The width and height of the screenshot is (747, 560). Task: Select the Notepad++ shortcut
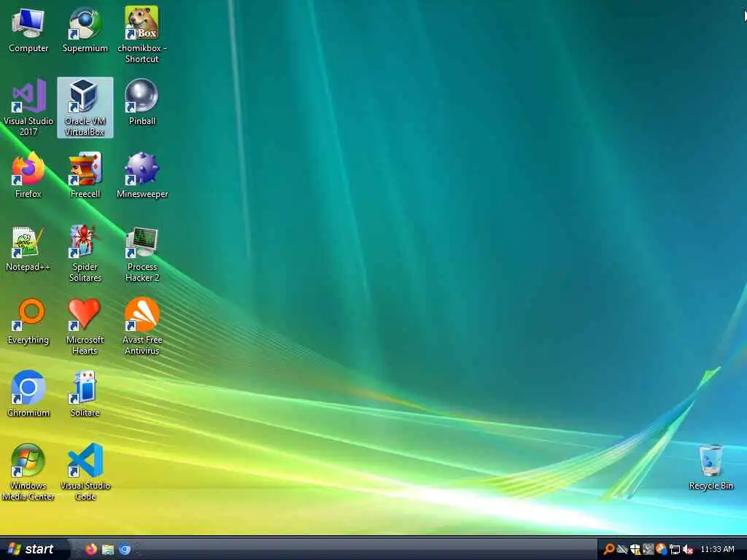tap(28, 249)
